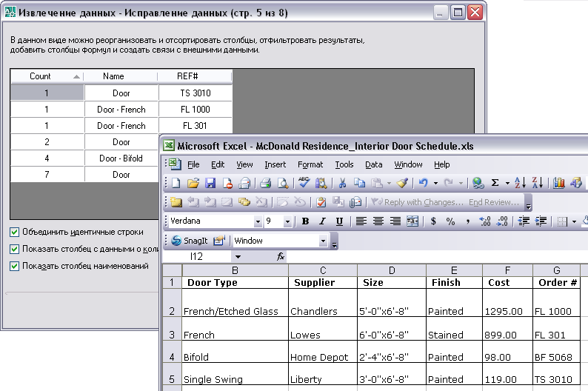This screenshot has height=391, width=588.
Task: Apply Percent Style with the % icon
Action: tap(450, 221)
